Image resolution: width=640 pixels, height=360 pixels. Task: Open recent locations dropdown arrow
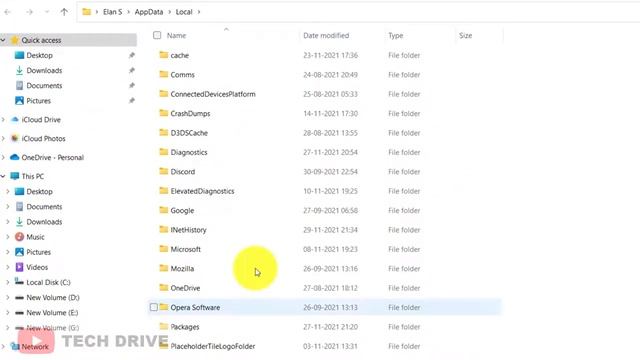coord(47,12)
